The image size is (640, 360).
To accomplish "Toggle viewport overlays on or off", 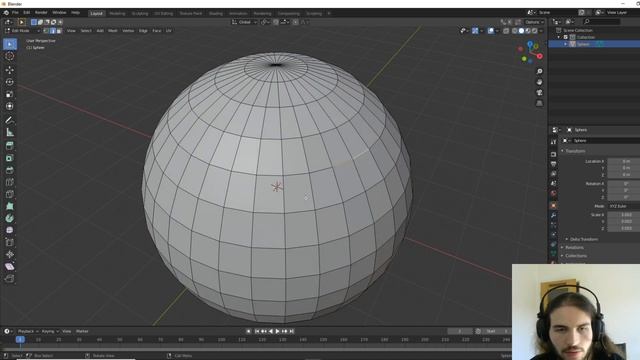I will click(491, 31).
